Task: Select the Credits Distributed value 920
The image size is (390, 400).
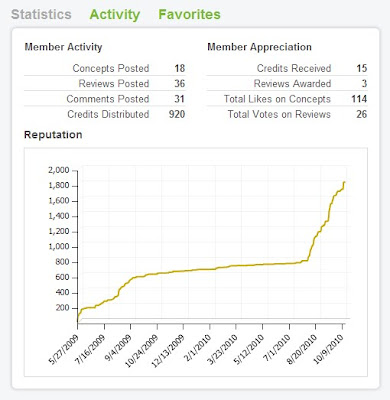Action: pos(177,114)
